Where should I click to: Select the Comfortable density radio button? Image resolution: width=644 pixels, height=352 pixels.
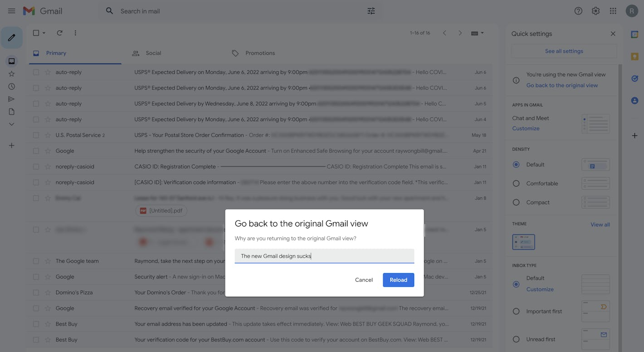[x=516, y=183]
